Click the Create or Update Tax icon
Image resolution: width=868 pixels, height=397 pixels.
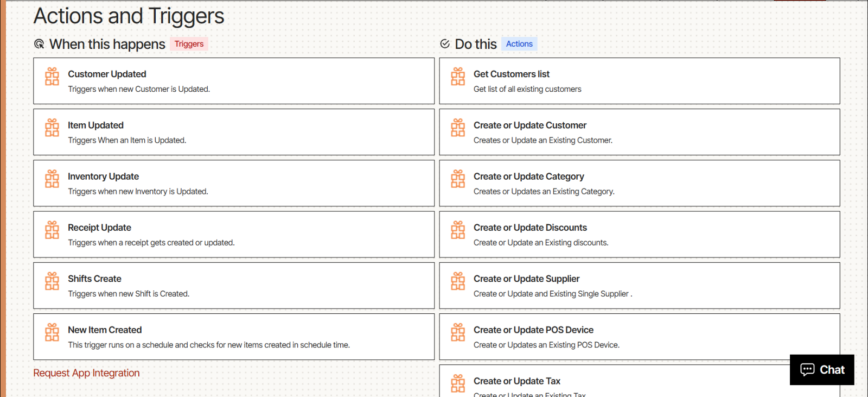458,383
